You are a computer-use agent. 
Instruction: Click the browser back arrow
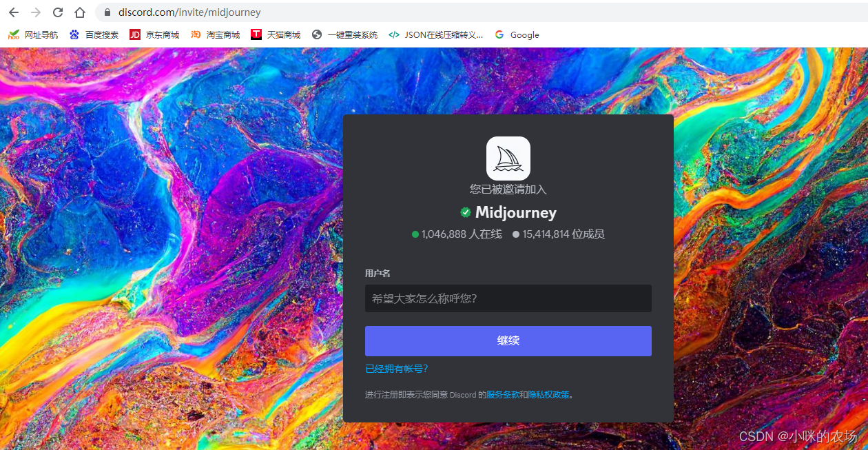point(14,12)
